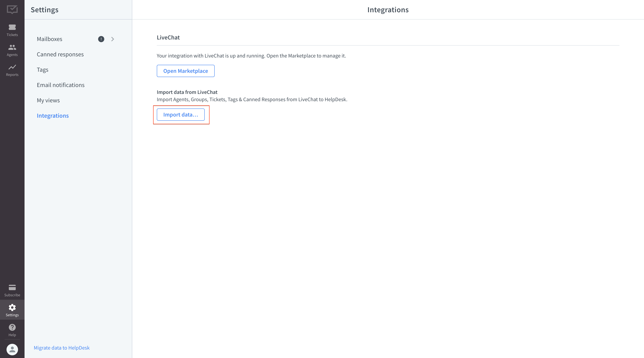The image size is (644, 358).
Task: Open the Tickets section
Action: click(x=12, y=30)
